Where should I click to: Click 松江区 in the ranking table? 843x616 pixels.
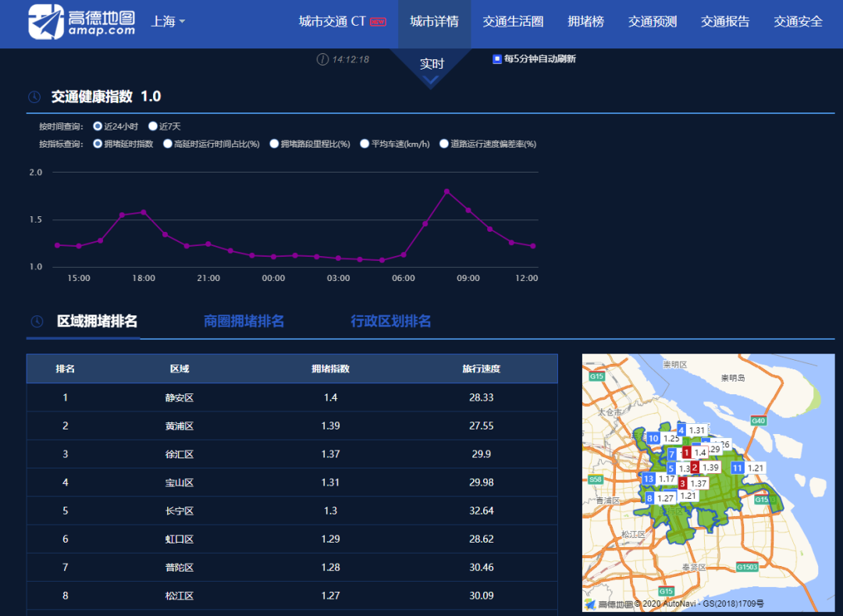coord(180,596)
